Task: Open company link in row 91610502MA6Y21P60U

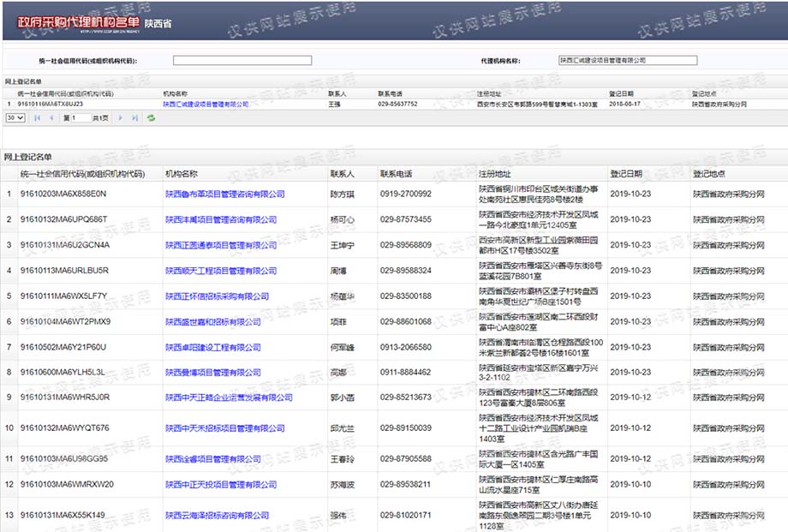Action: [x=213, y=348]
